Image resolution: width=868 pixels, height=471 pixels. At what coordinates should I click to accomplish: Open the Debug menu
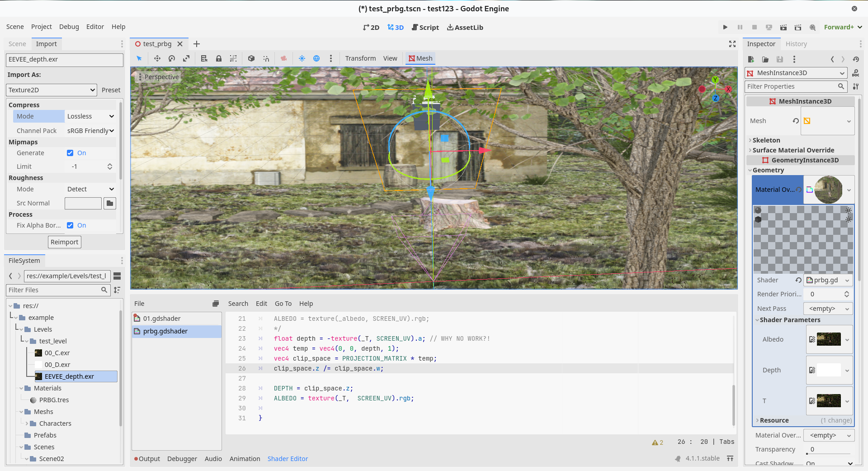click(69, 27)
